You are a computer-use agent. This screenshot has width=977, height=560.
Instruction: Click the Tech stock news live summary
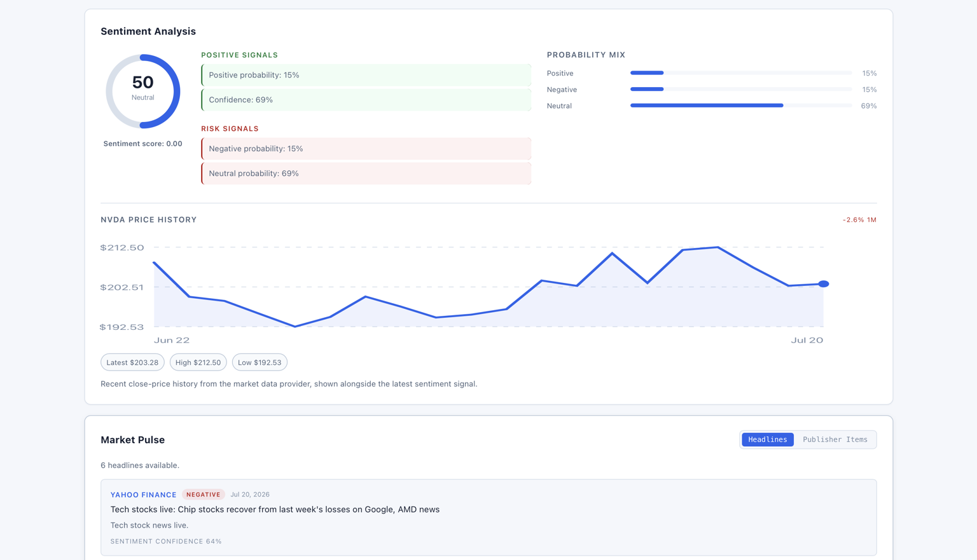click(149, 525)
